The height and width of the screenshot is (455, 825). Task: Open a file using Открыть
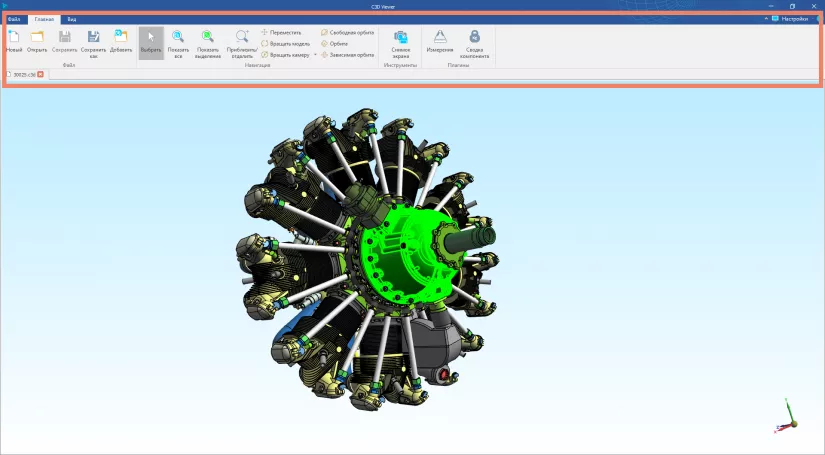(37, 42)
